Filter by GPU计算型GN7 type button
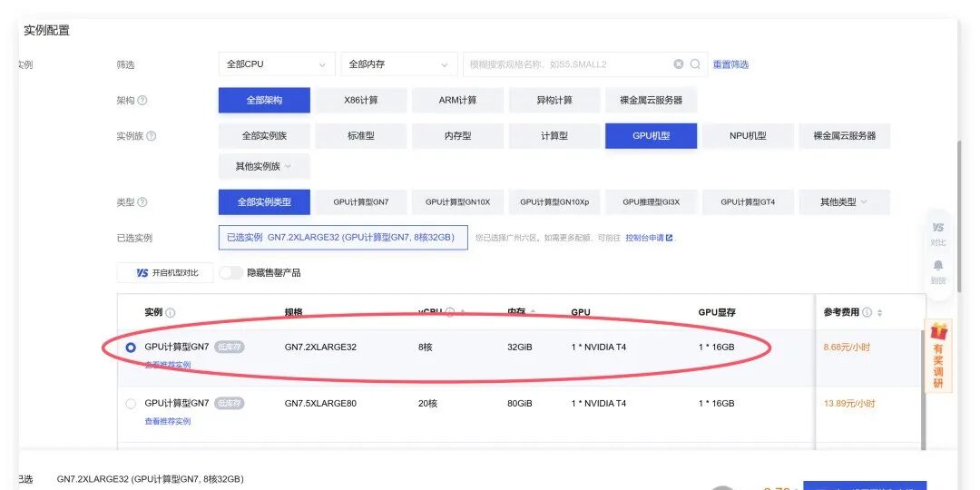Screen dimensions: 980x490 pyautogui.click(x=361, y=202)
